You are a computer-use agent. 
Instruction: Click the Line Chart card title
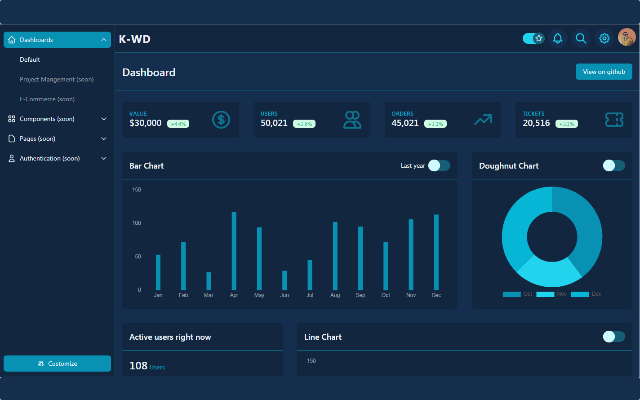[x=323, y=337]
